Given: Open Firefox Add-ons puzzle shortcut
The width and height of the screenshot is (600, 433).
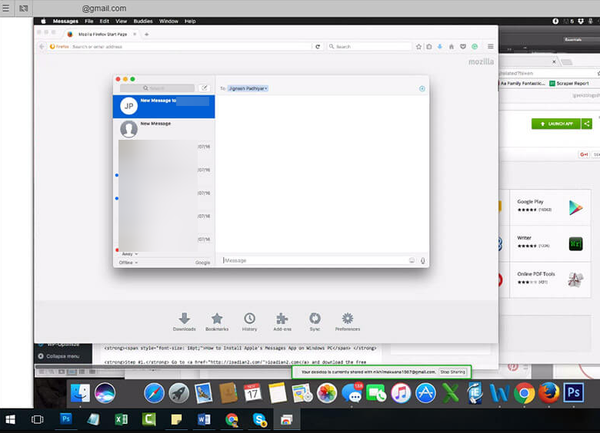Looking at the screenshot, I should tap(282, 319).
